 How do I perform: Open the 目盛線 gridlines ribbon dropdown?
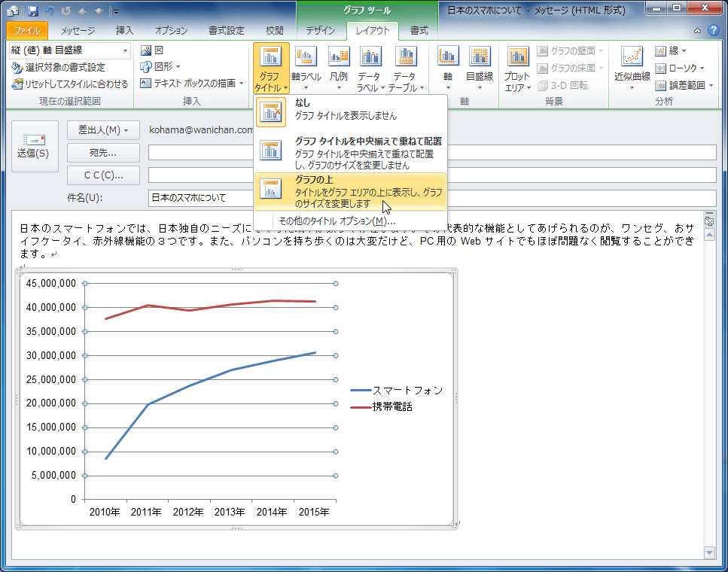pos(480,68)
